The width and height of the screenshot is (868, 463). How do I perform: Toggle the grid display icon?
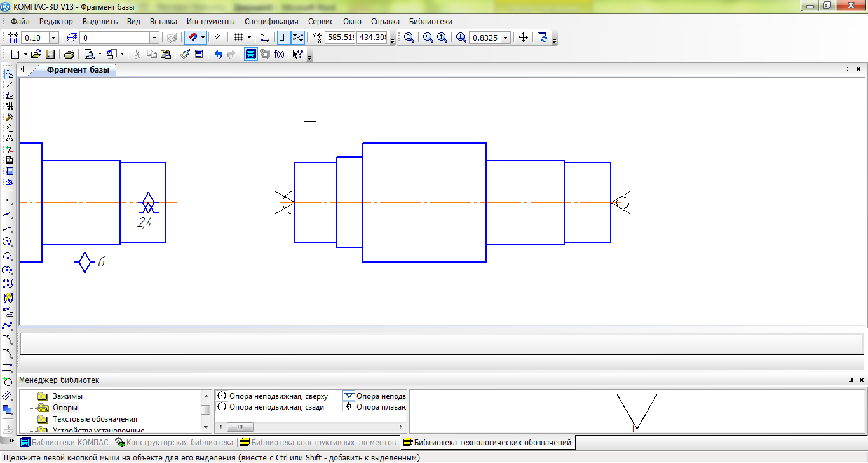(x=238, y=38)
